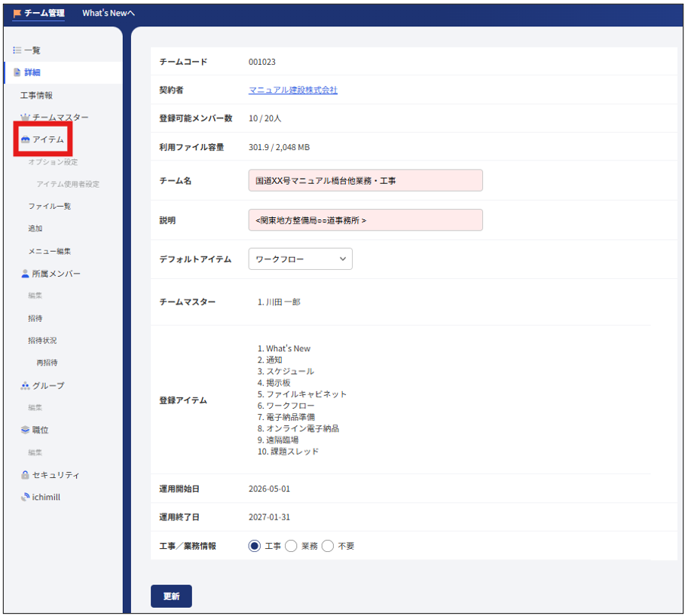Select the 不要 radio button
Image resolution: width=685 pixels, height=616 pixels.
(328, 546)
